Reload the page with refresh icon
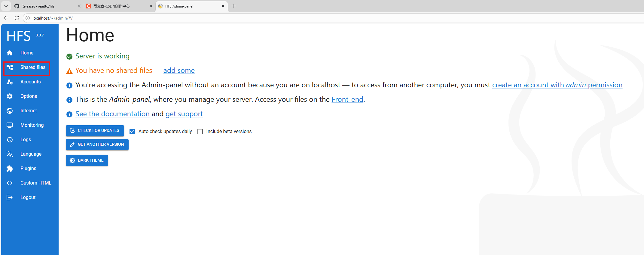 [17, 18]
